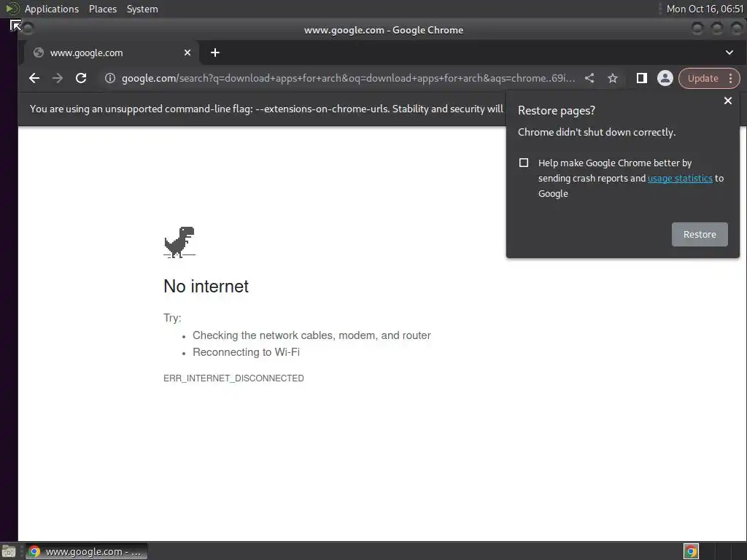Close the www.google.com tab
The image size is (747, 560).
(x=187, y=52)
